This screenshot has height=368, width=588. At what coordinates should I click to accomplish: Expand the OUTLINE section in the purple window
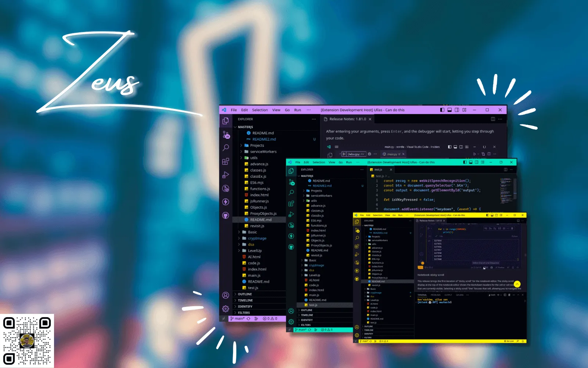click(245, 294)
